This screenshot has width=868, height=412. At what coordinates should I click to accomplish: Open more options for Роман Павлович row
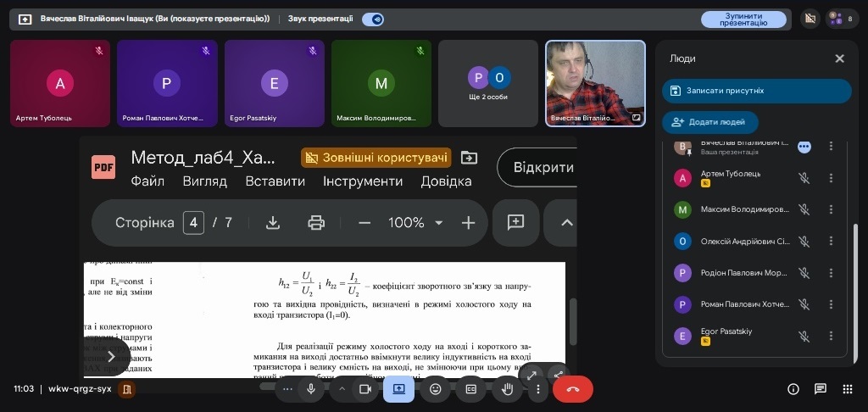831,304
